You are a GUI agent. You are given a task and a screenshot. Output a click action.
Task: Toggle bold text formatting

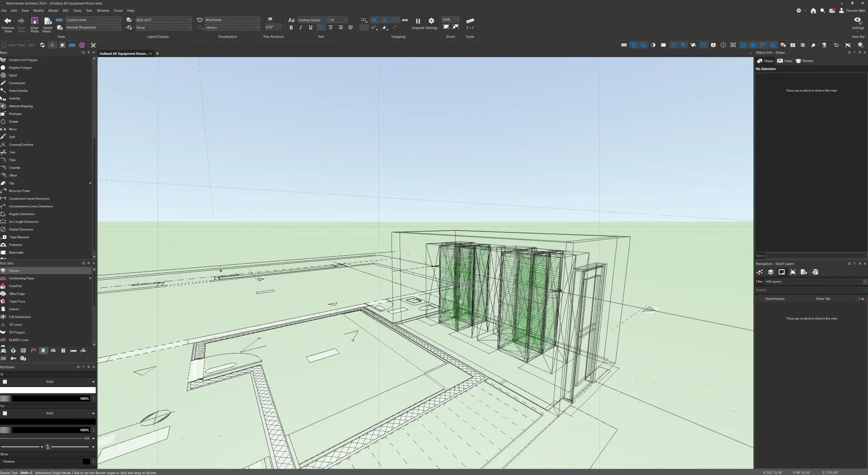click(x=291, y=28)
